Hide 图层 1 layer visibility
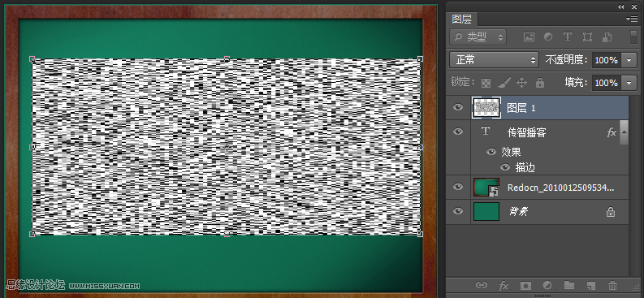Image resolution: width=644 pixels, height=298 pixels. (458, 107)
